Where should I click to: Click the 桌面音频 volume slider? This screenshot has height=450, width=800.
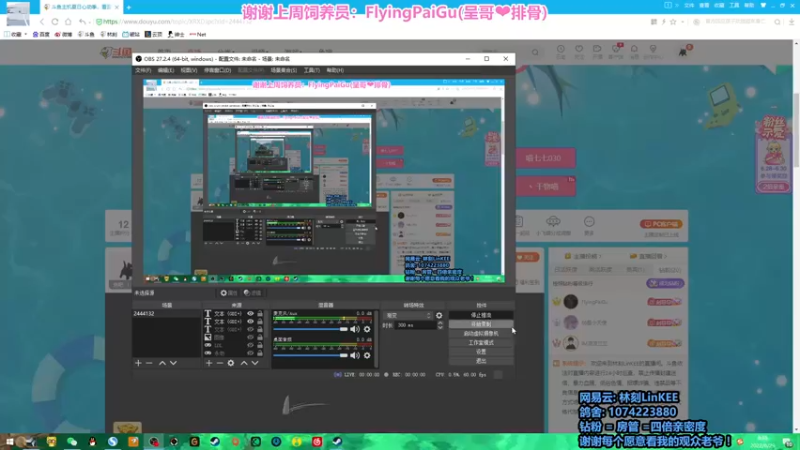tap(310, 355)
